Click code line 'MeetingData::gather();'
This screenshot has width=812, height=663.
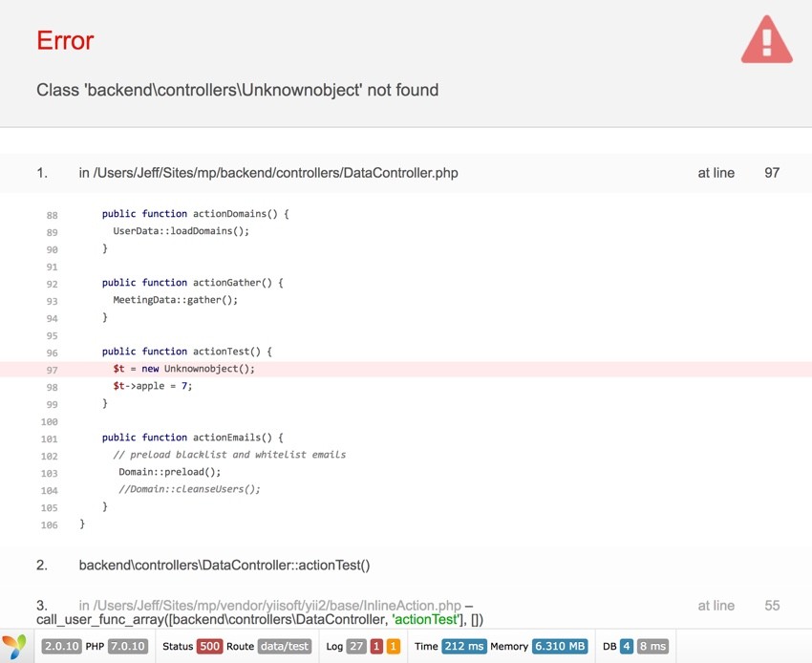pyautogui.click(x=176, y=300)
